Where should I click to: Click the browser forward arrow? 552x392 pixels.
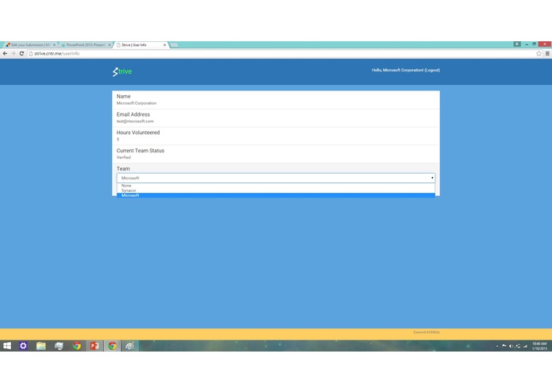(x=14, y=53)
